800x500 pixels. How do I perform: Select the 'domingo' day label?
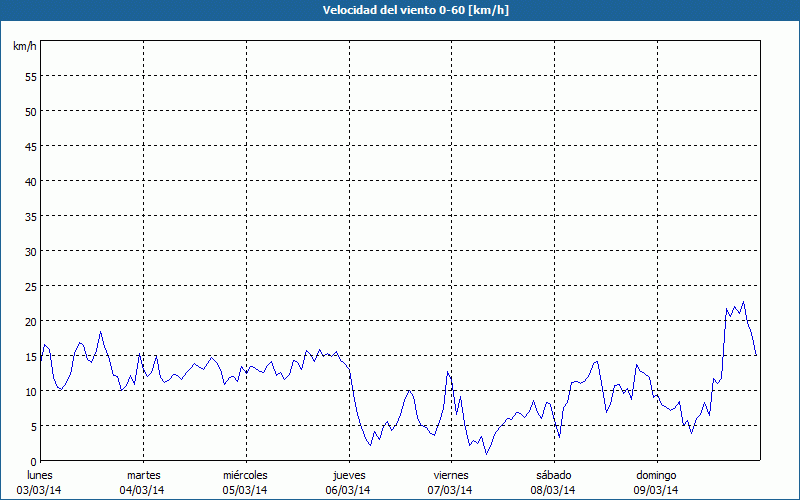point(656,475)
